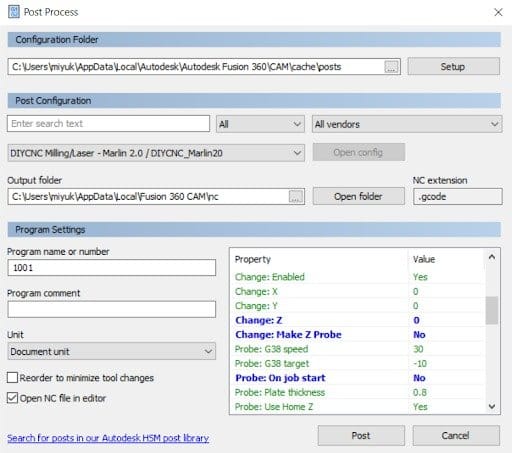The height and width of the screenshot is (453, 512).
Task: Enable Reorder to minimize tool changes
Action: (13, 378)
